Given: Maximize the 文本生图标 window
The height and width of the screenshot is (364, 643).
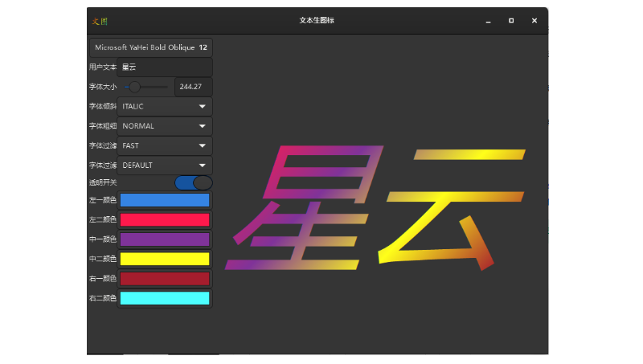Looking at the screenshot, I should 511,21.
